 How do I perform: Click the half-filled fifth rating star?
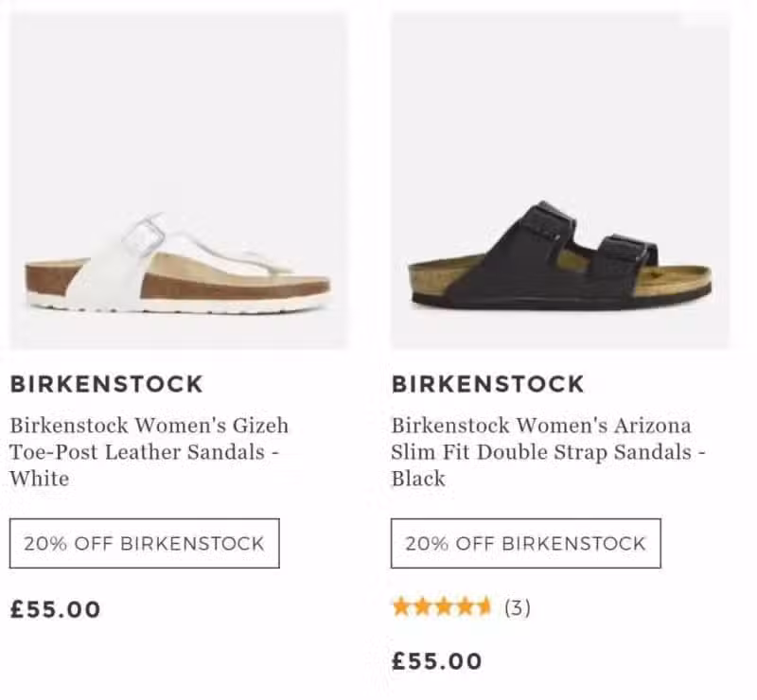484,607
